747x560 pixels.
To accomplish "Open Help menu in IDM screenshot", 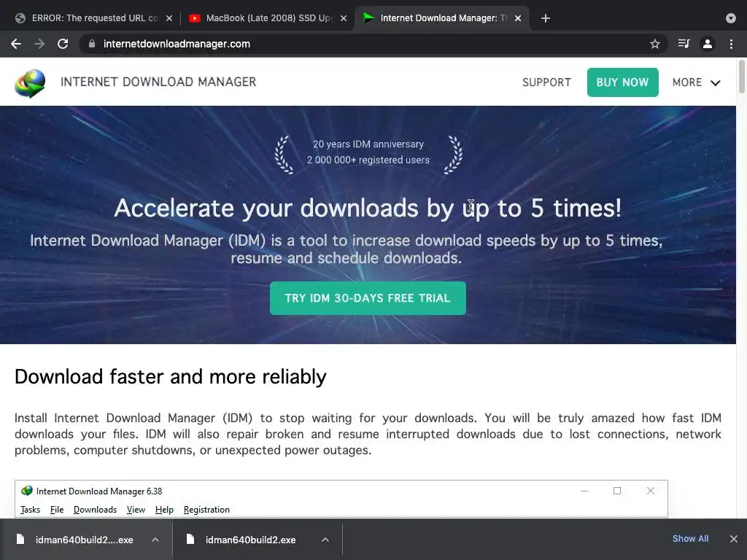I will 164,510.
